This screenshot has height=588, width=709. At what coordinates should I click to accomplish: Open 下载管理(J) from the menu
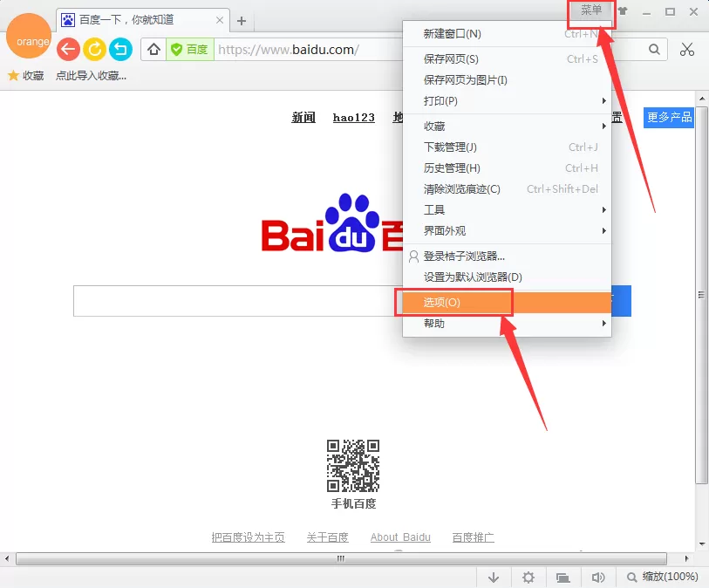click(x=507, y=147)
